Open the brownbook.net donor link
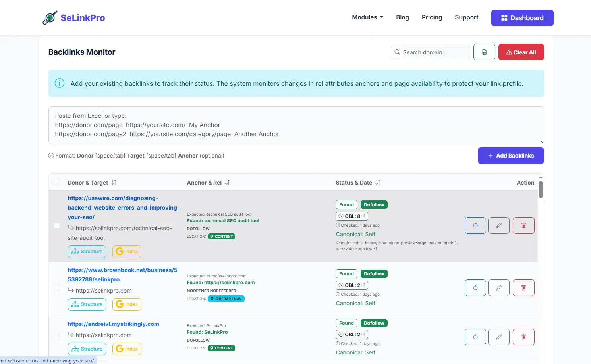 (122, 275)
